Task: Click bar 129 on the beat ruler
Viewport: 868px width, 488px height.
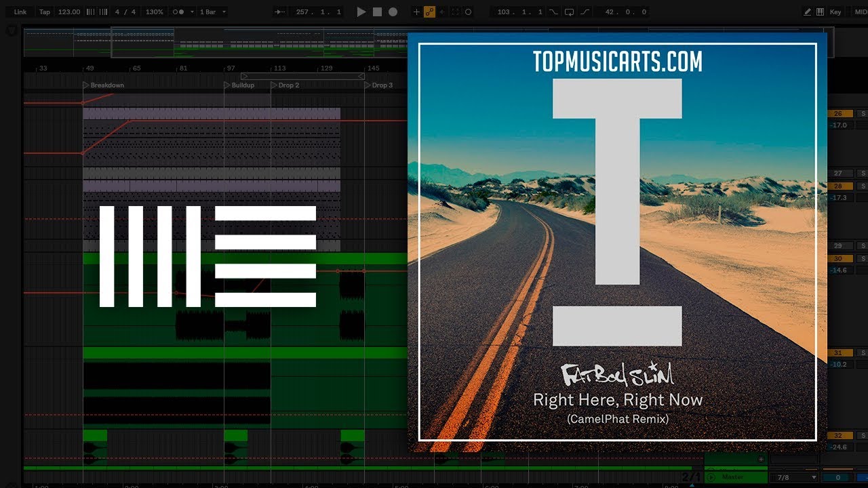Action: click(x=326, y=68)
